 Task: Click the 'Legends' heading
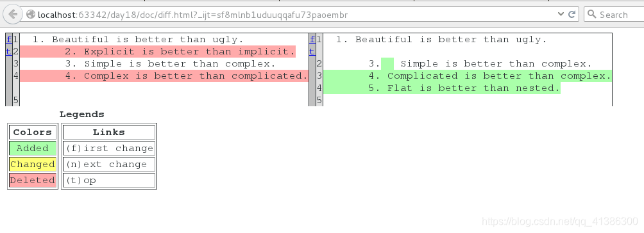[81, 115]
